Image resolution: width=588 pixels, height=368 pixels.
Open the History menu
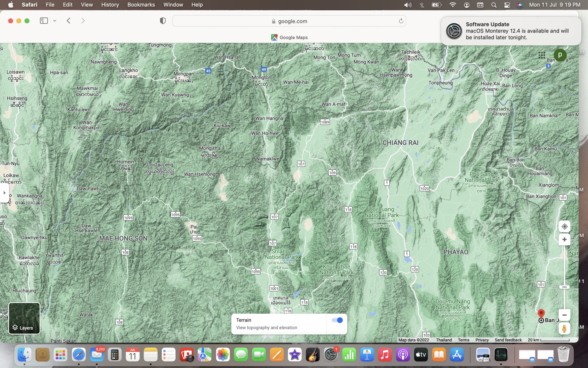110,5
